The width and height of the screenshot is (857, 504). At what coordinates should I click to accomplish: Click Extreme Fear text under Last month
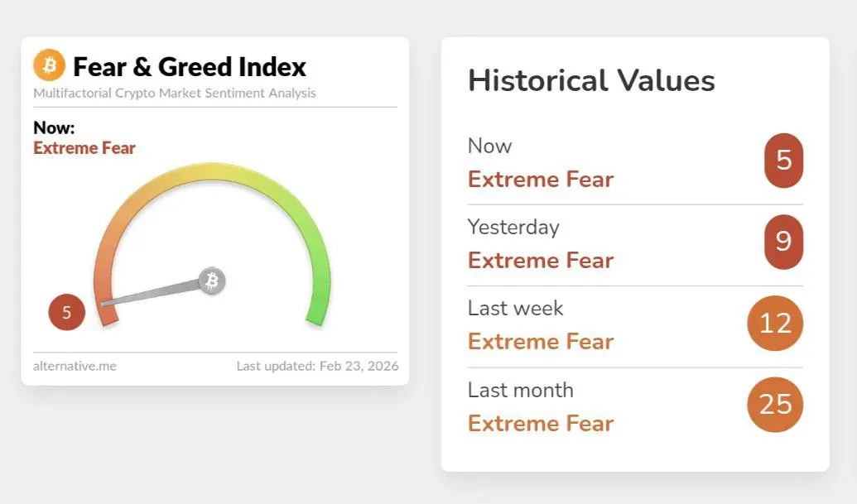point(541,424)
